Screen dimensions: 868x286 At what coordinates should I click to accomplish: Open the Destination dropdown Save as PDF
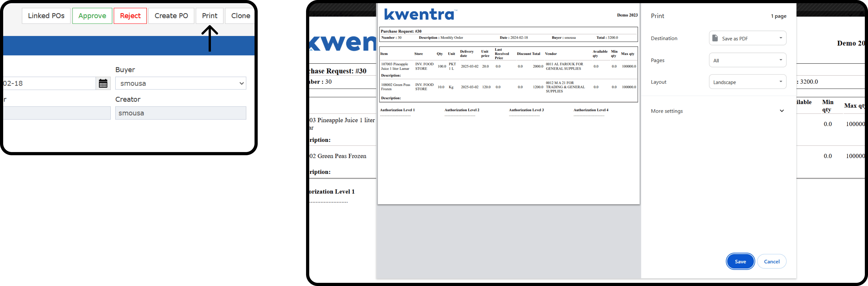[x=747, y=38]
